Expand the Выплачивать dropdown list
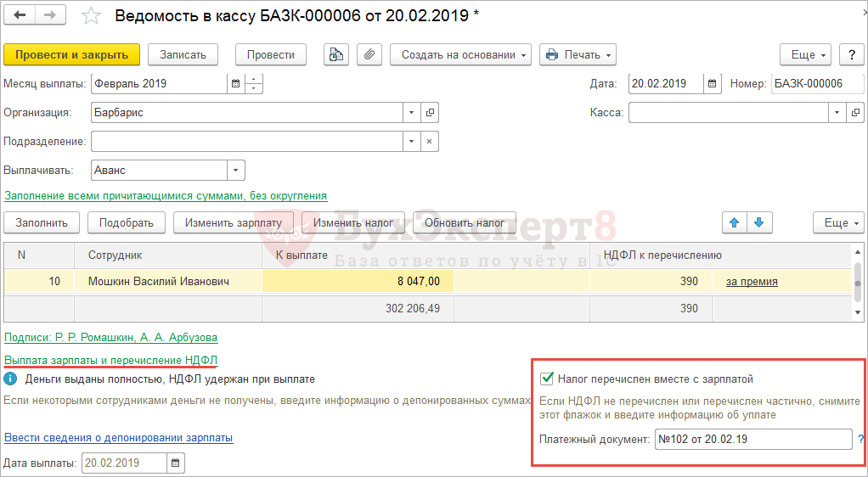 [235, 171]
